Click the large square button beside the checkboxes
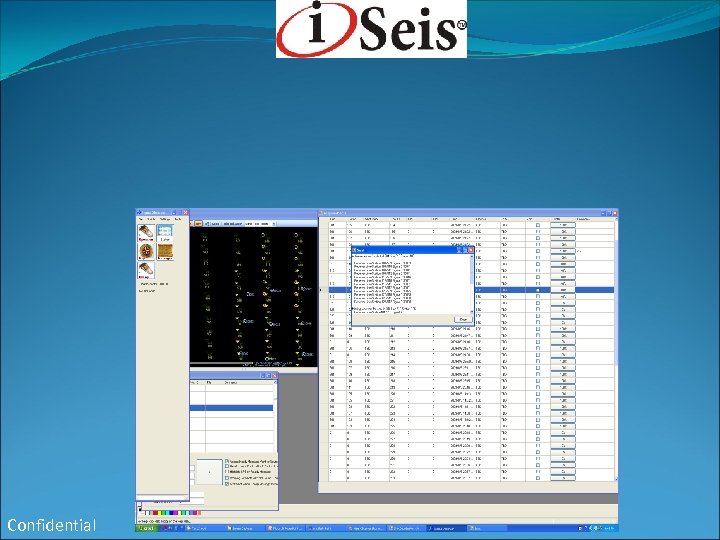Screen dimensions: 720x540 [209, 471]
